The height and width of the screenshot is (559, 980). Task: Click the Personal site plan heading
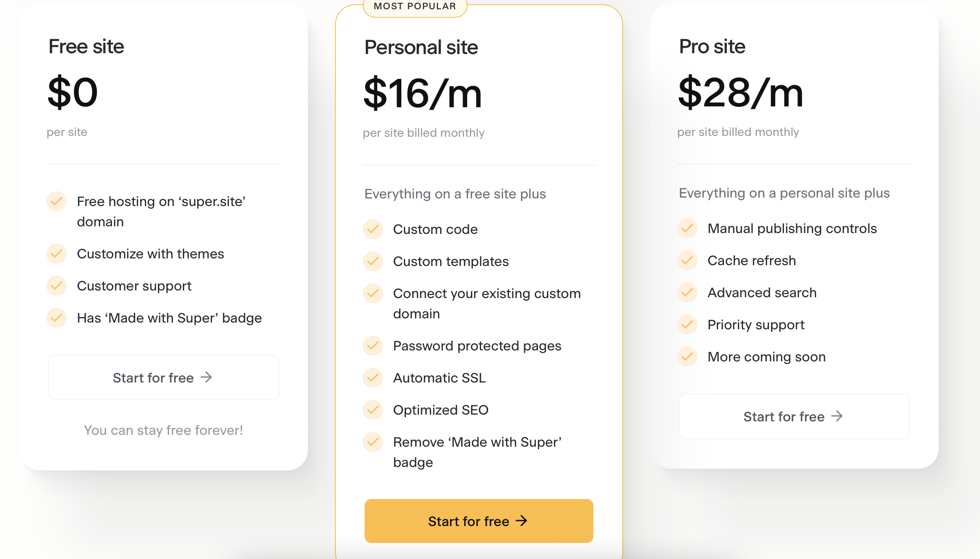[x=421, y=47]
